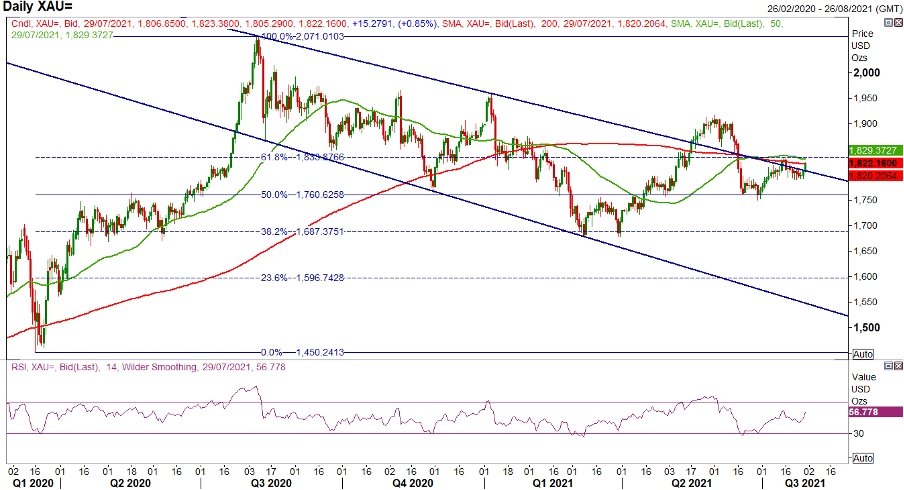The width and height of the screenshot is (904, 490).
Task: Click the 2,000 price axis label
Action: [x=867, y=73]
